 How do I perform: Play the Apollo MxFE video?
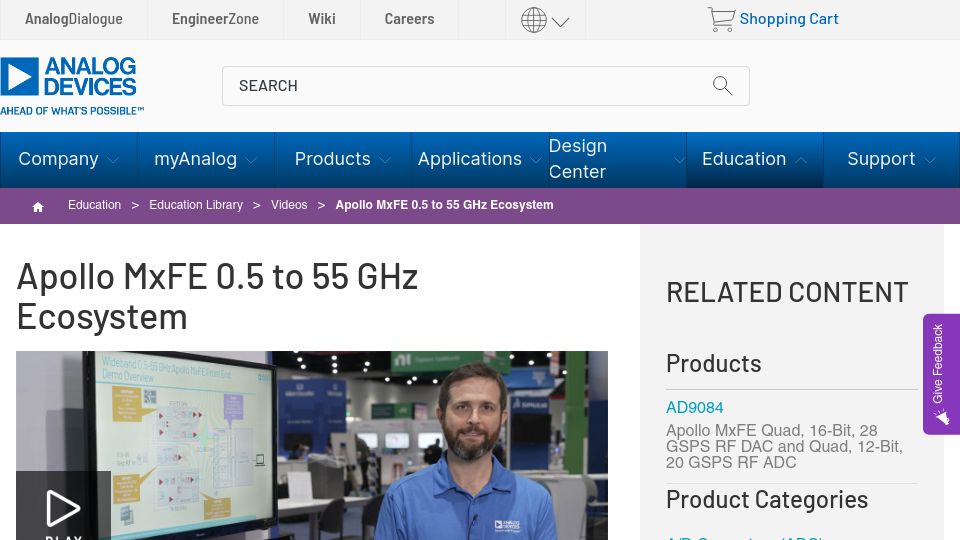[x=63, y=507]
